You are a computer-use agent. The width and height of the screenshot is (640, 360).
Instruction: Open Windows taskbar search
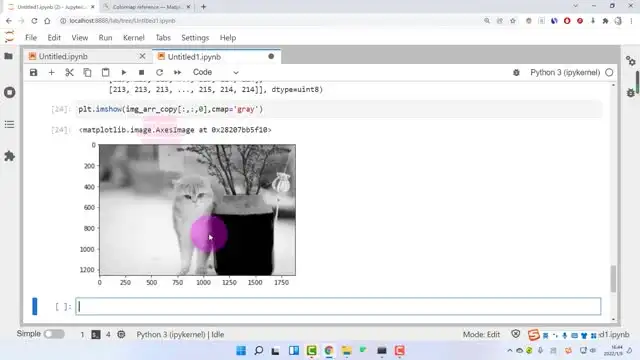click(x=259, y=351)
